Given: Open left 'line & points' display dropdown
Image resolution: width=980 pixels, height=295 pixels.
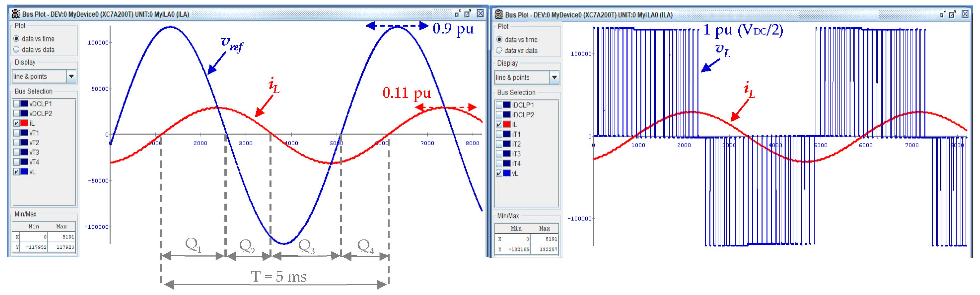Looking at the screenshot, I should click(71, 77).
